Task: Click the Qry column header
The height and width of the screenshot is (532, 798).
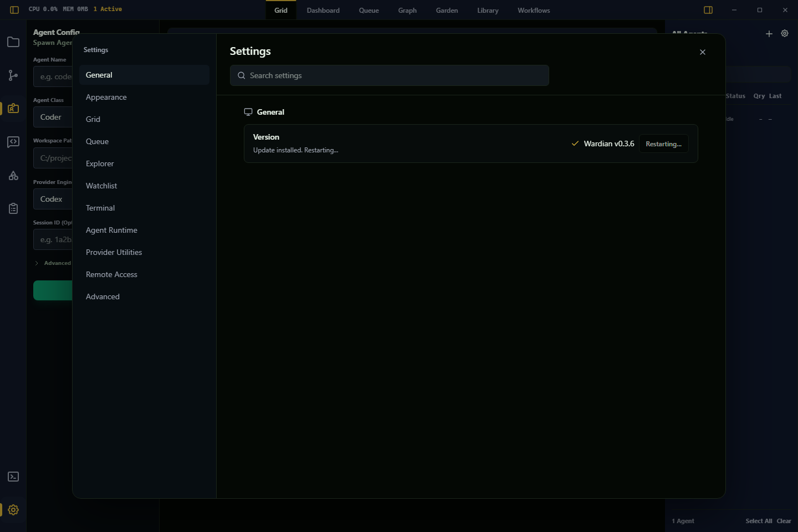Action: coord(759,96)
